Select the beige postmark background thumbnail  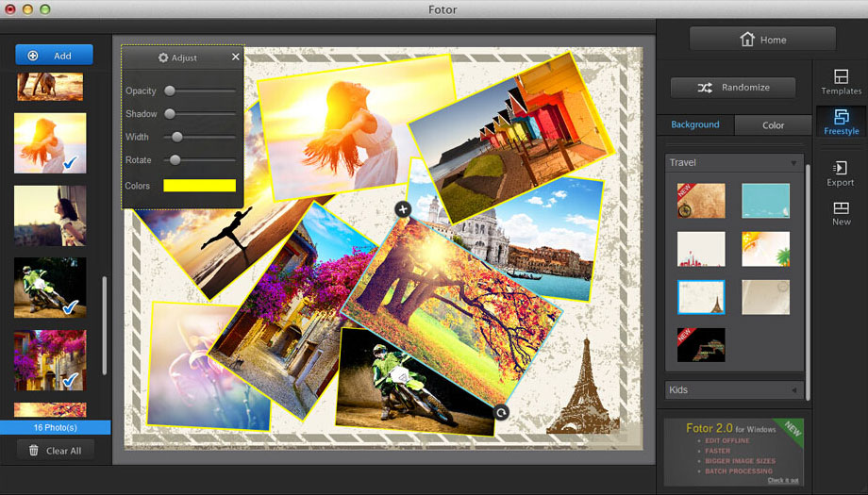coord(765,297)
